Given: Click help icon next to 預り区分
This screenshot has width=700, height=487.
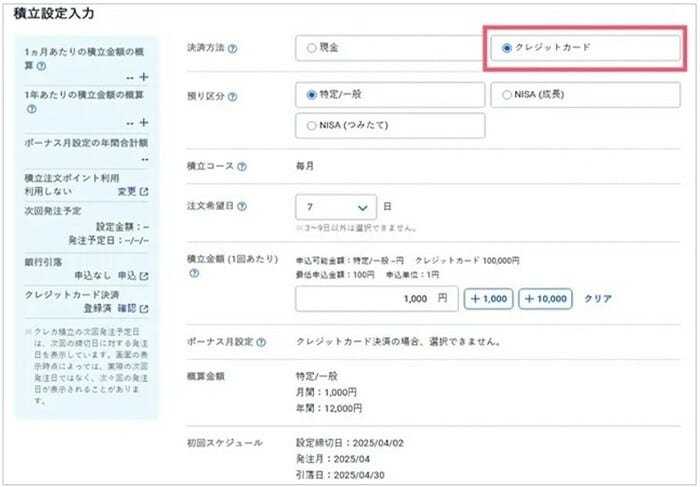Looking at the screenshot, I should tap(232, 96).
